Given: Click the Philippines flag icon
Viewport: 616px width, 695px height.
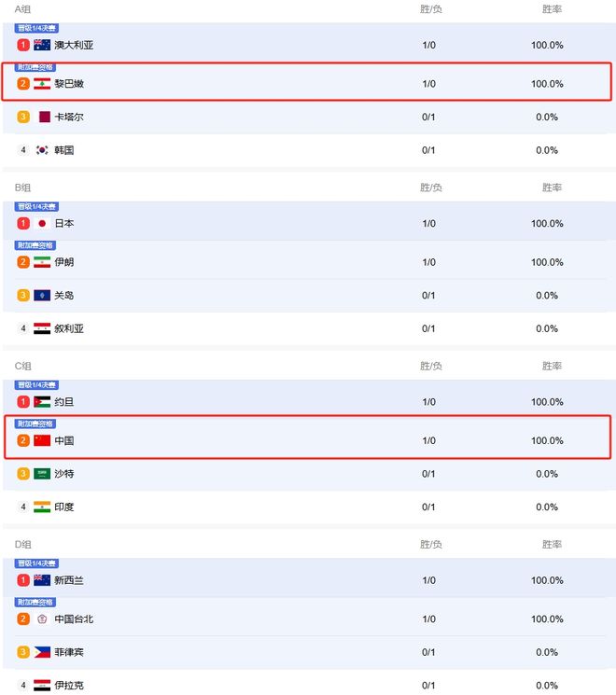Looking at the screenshot, I should click(x=42, y=652).
